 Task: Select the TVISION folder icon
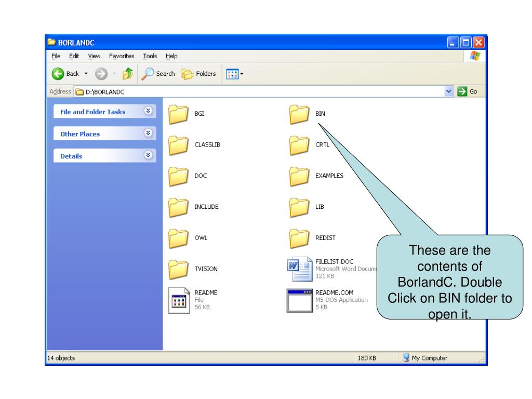coord(179,270)
